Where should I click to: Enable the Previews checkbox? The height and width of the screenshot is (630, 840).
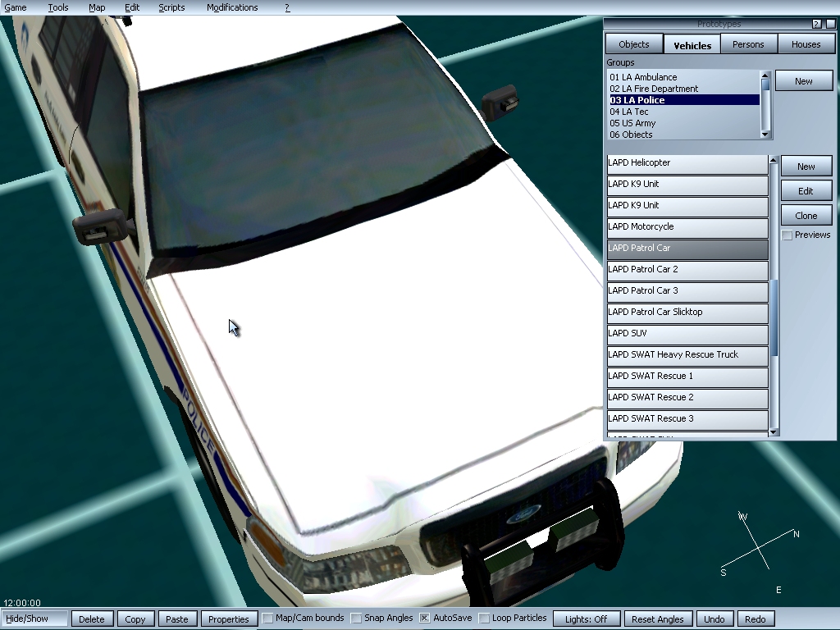[787, 235]
